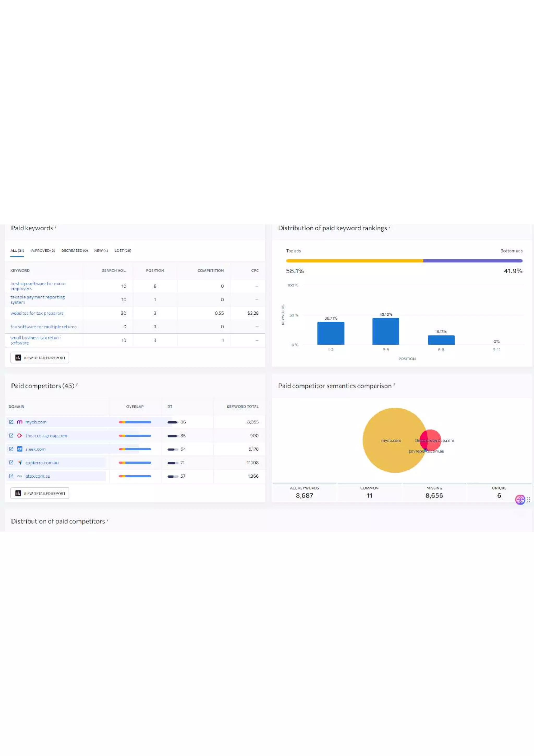Open external link icon for sleek.com
534x756 pixels.
click(11, 449)
